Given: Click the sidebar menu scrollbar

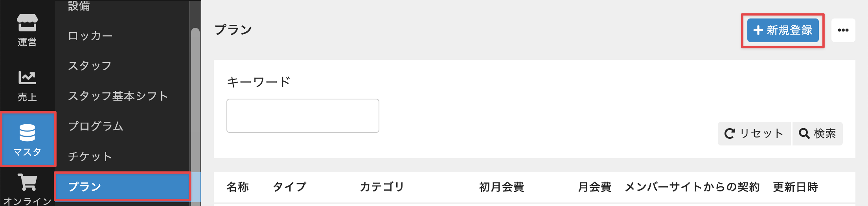Looking at the screenshot, I should click(x=195, y=98).
